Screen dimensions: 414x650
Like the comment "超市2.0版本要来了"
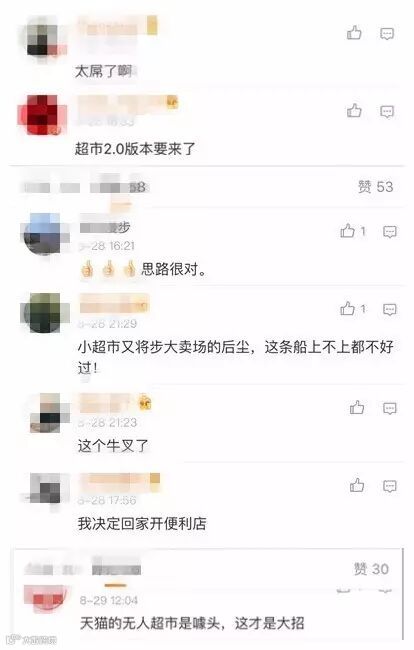tap(354, 111)
